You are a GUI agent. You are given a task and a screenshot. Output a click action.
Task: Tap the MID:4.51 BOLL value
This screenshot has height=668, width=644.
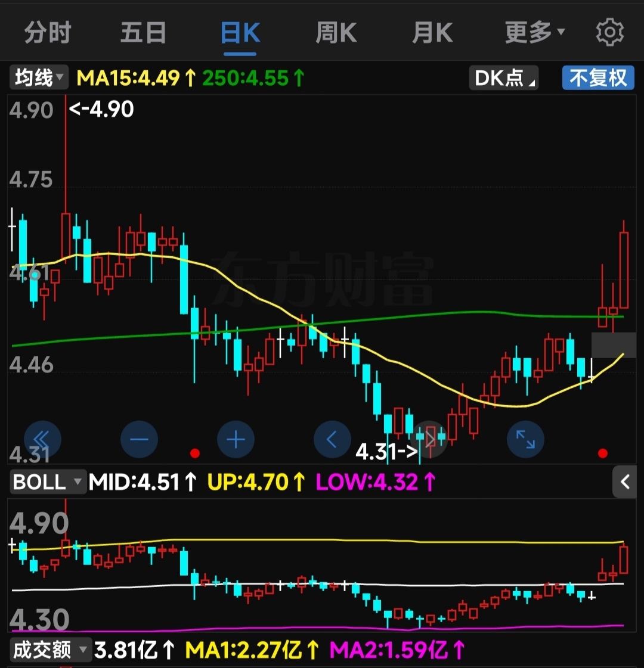[x=143, y=482]
